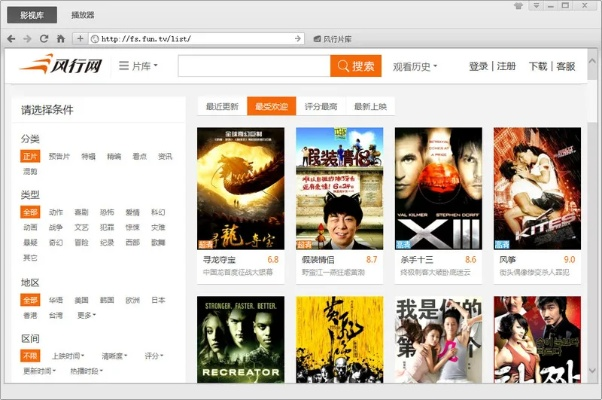The width and height of the screenshot is (602, 400).
Task: Open the 风行片库 bookmark
Action: coord(332,39)
